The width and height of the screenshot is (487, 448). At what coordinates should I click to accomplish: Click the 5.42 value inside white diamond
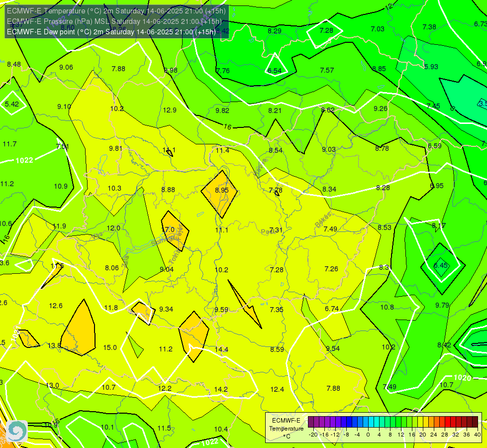12,104
